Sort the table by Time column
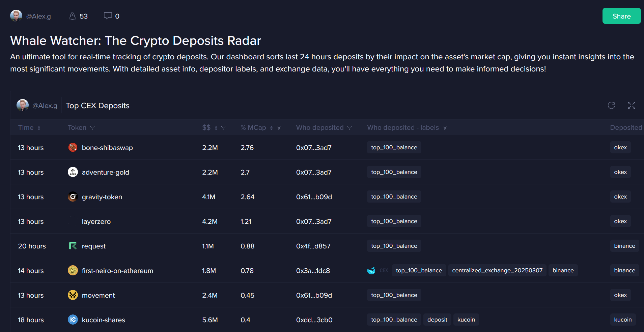 [39, 128]
